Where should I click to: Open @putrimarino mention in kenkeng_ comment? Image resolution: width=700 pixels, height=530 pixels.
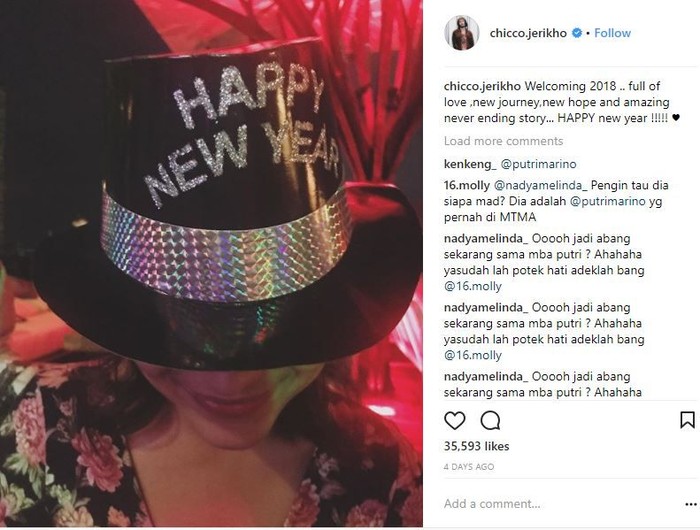click(x=538, y=164)
